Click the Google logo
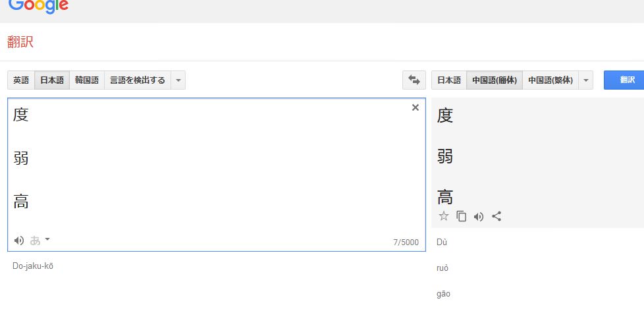Screen dimensions: 644x315 point(38,6)
